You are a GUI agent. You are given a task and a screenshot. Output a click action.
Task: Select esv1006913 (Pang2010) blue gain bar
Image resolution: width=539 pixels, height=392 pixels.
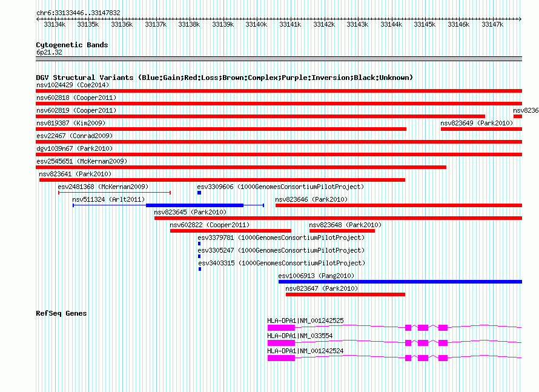click(x=400, y=282)
